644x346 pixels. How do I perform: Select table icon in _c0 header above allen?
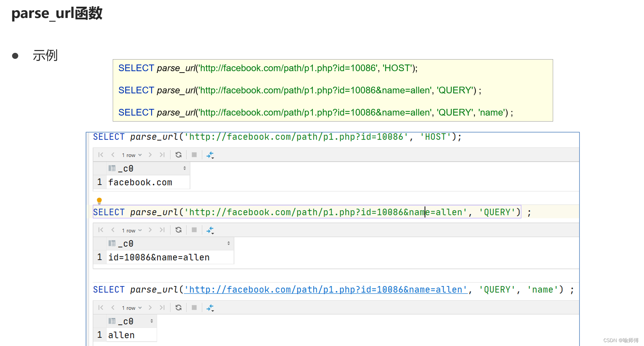coord(112,321)
